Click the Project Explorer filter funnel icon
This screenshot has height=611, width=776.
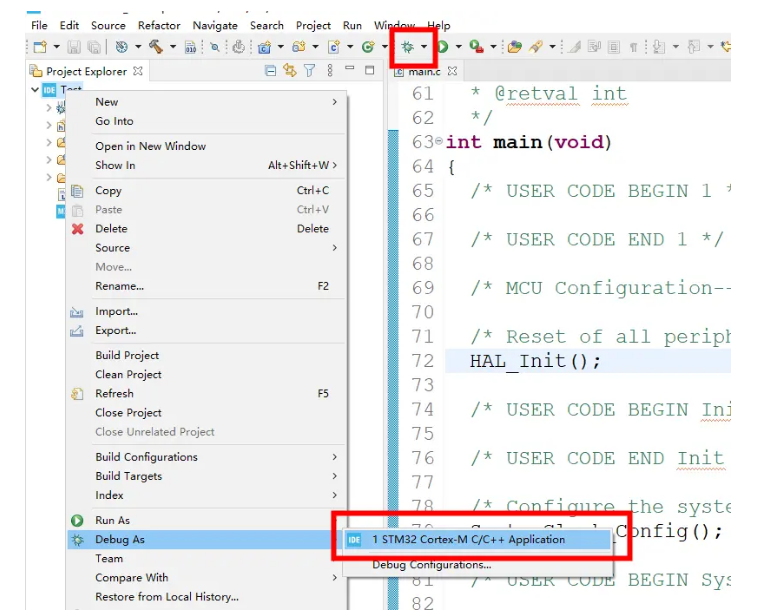pos(310,71)
